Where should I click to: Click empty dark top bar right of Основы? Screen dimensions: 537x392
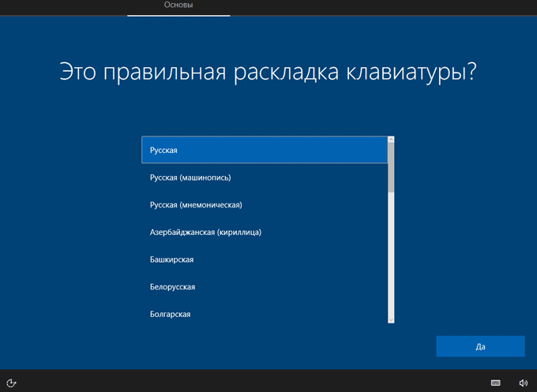pos(379,7)
